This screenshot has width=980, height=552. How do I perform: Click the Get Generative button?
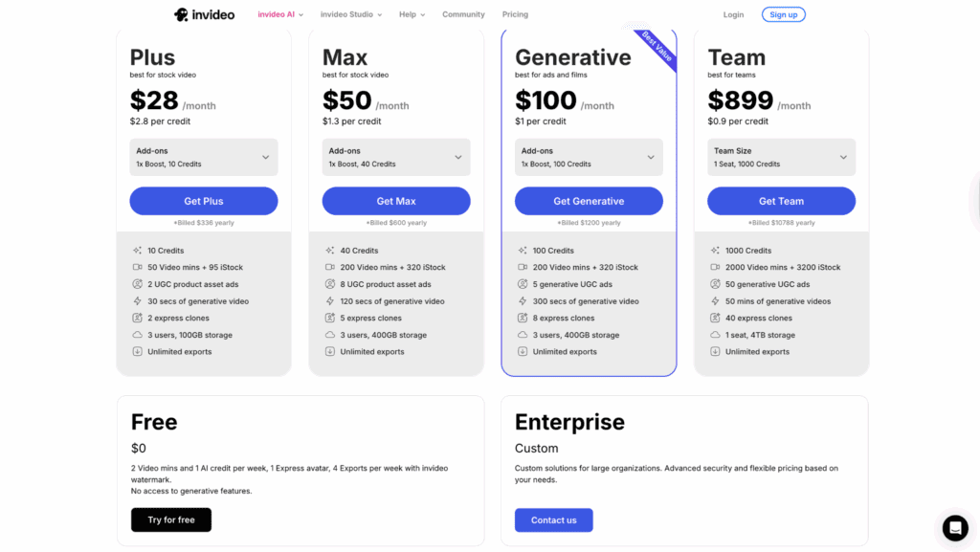(x=589, y=201)
